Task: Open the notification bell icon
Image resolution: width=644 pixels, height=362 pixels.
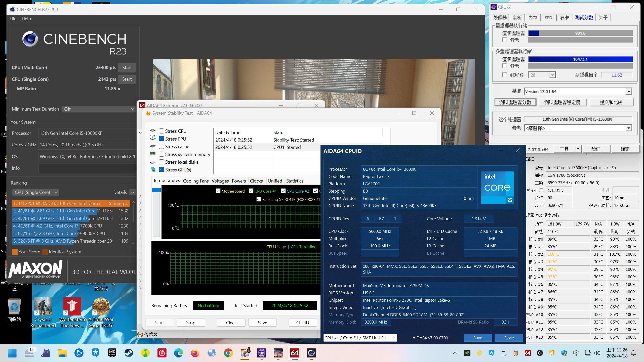Action: tap(634, 353)
